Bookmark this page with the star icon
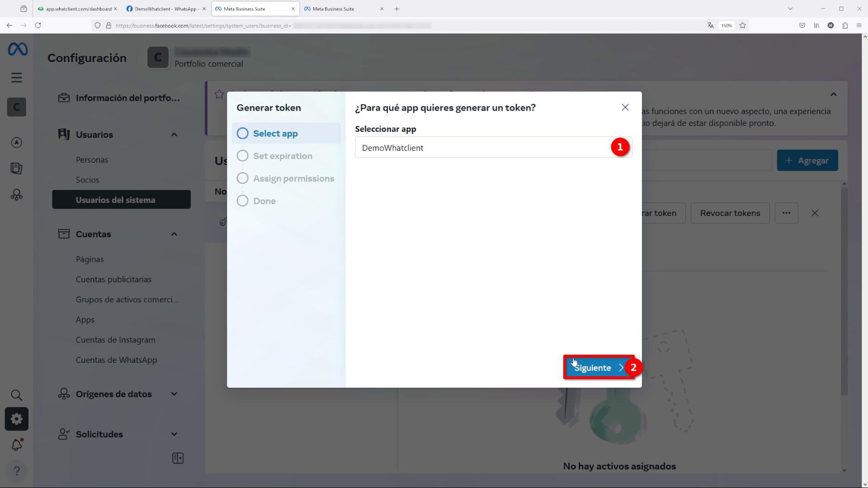The width and height of the screenshot is (868, 488). click(x=743, y=25)
